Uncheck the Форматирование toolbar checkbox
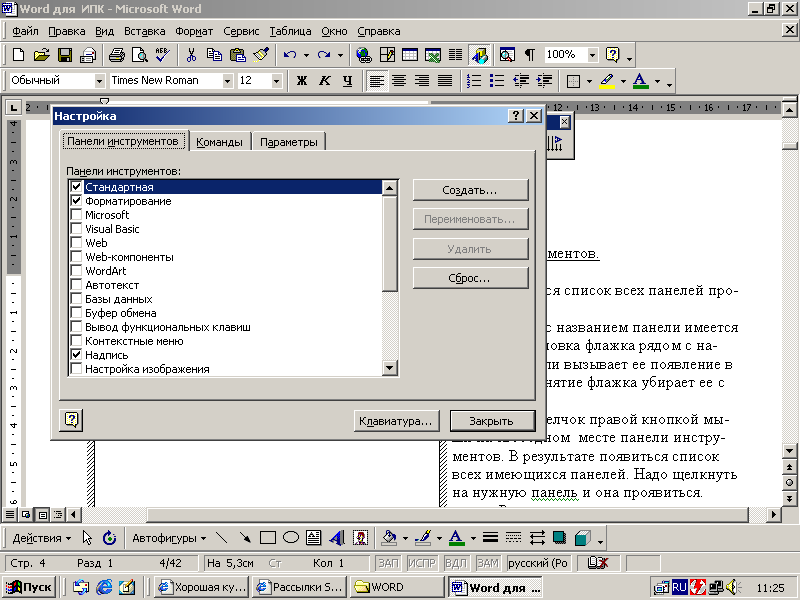The image size is (800, 600). 76,201
